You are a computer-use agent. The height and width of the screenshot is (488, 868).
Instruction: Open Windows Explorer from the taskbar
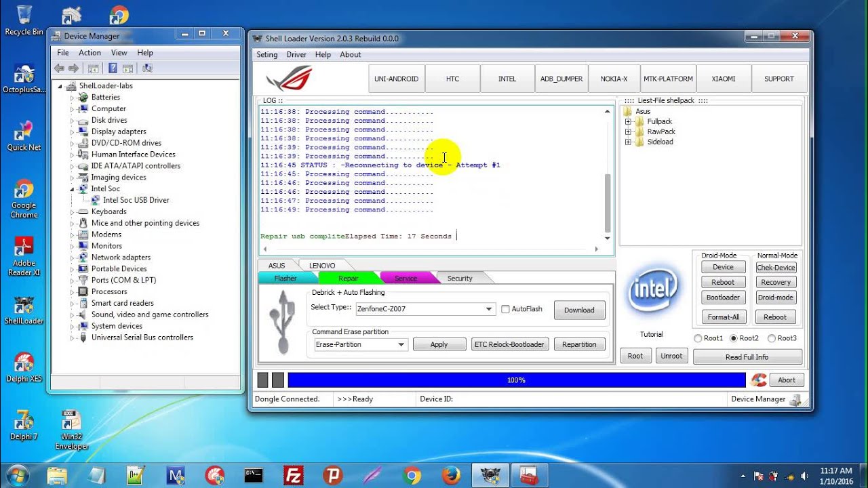click(x=58, y=476)
